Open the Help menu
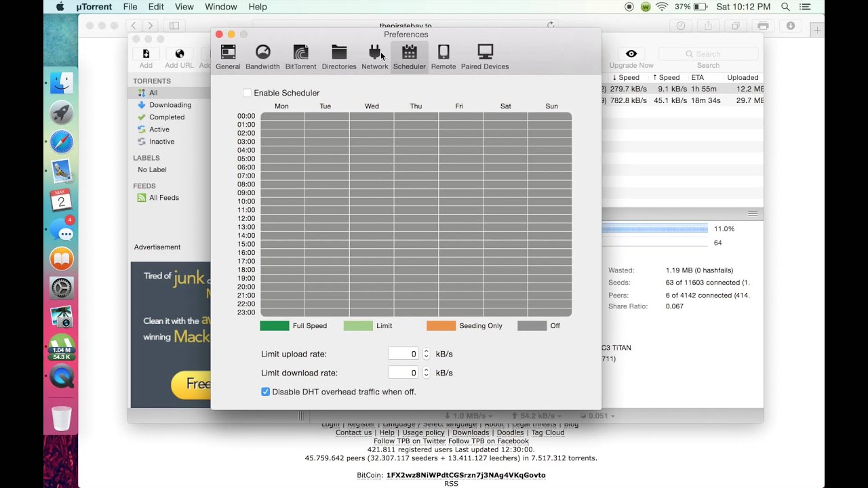 point(258,7)
